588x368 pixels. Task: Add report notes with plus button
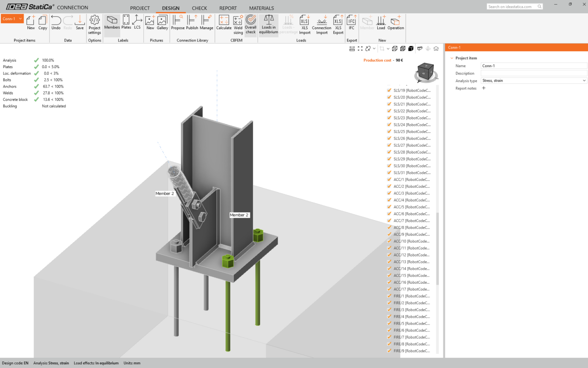pos(484,88)
